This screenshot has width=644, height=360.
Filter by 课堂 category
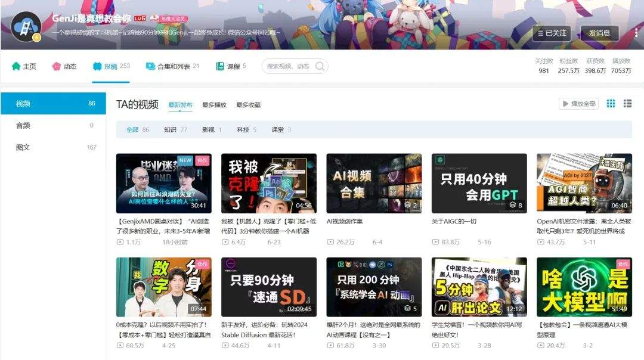pos(281,130)
